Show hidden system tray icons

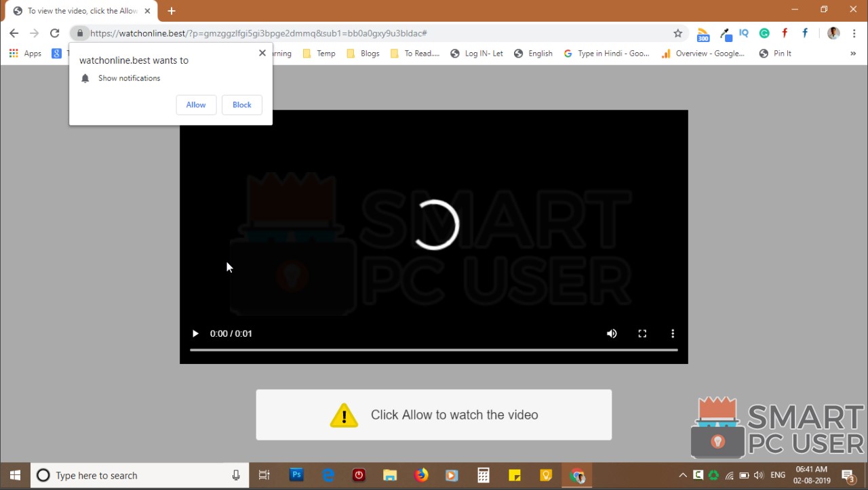click(x=683, y=475)
